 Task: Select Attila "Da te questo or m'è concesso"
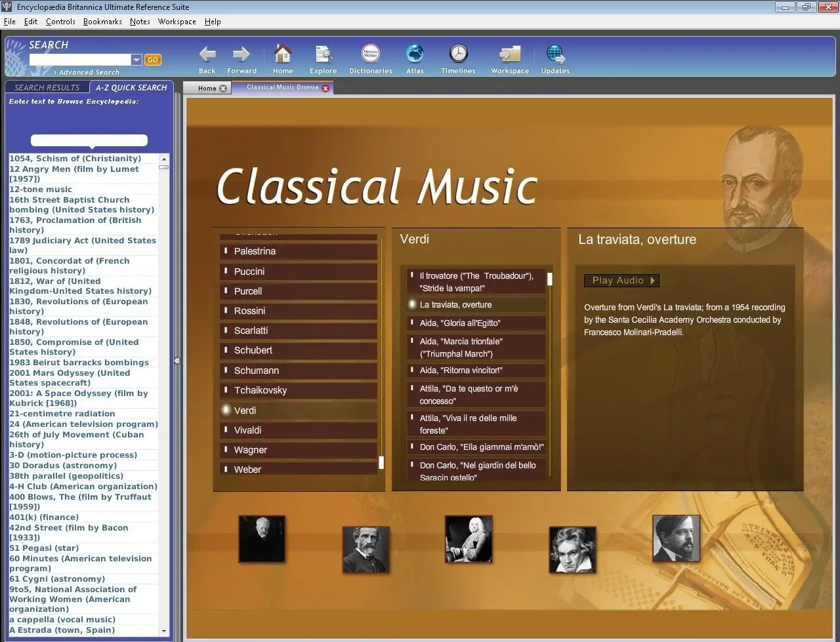pyautogui.click(x=476, y=395)
